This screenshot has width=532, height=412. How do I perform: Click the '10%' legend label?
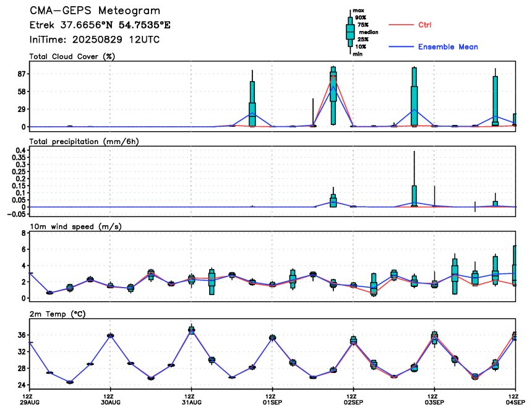pos(360,47)
